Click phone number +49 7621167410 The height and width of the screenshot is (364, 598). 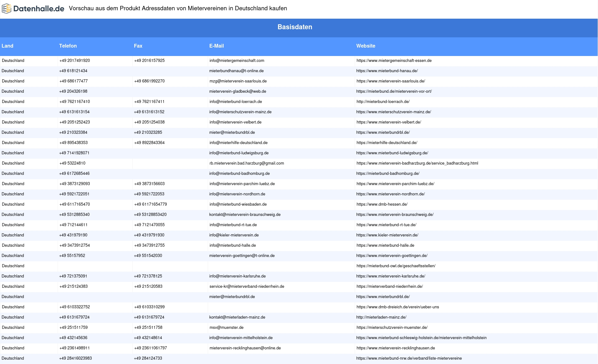pos(75,102)
